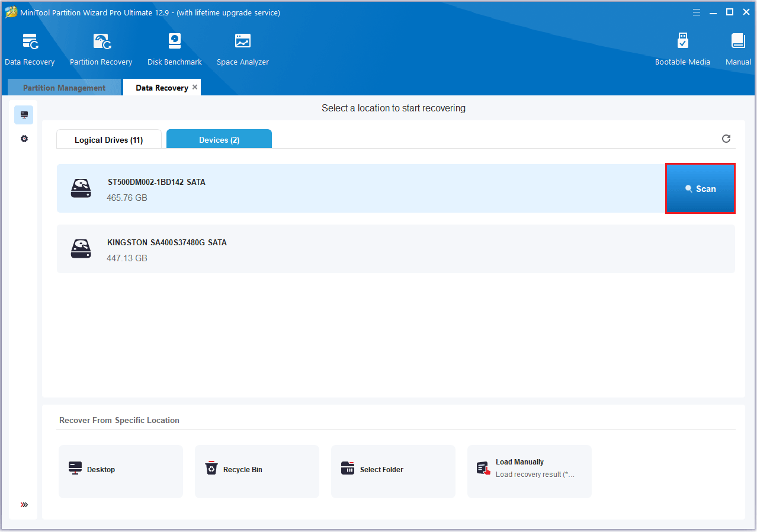Choose Select Folder recovery option
The height and width of the screenshot is (532, 757).
[393, 472]
